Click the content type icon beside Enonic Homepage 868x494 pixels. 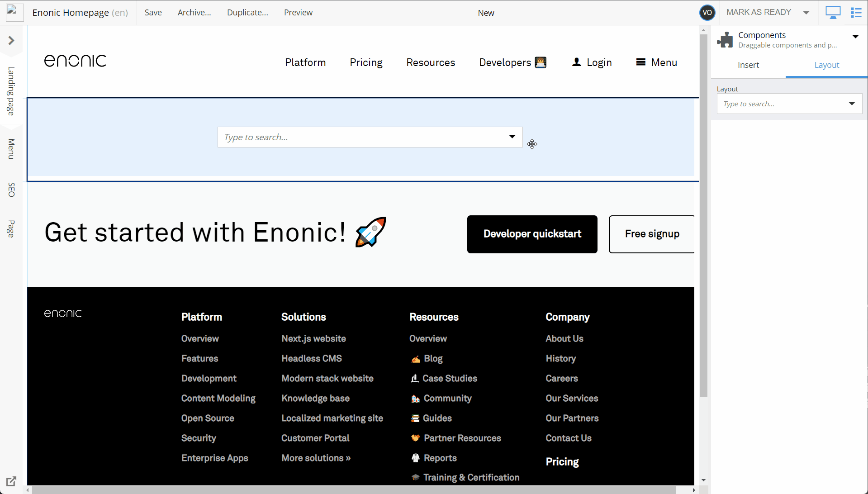(x=14, y=12)
